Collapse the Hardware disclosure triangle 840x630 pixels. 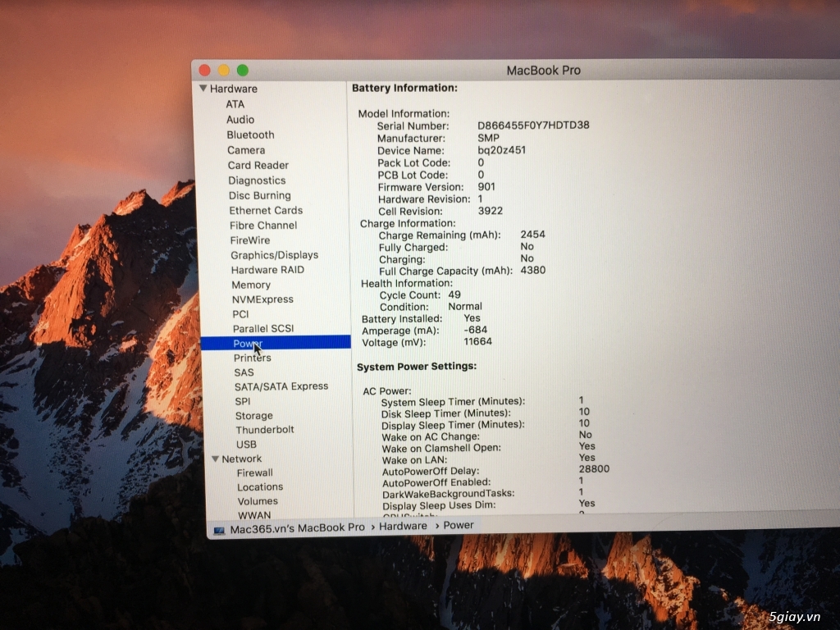(203, 89)
